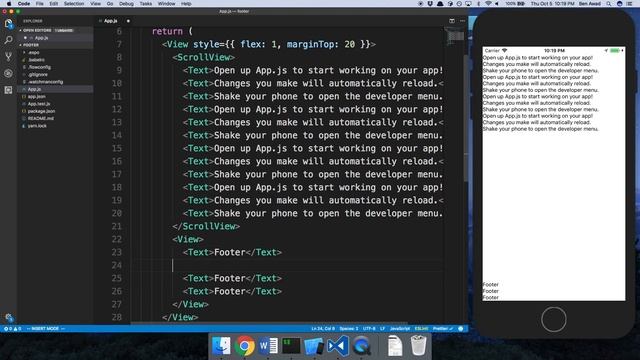Launch Finder from the Dock
Screen dimensions: 640x360
221,346
